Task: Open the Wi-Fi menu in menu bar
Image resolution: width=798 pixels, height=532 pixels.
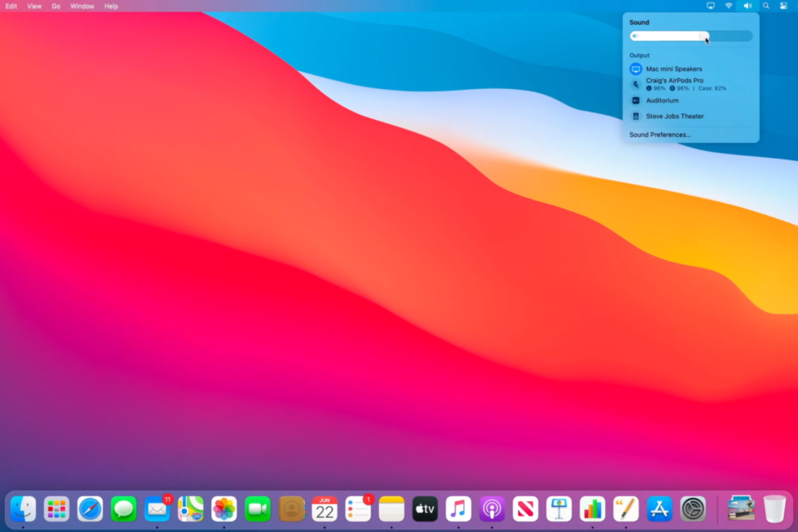Action: pyautogui.click(x=729, y=6)
